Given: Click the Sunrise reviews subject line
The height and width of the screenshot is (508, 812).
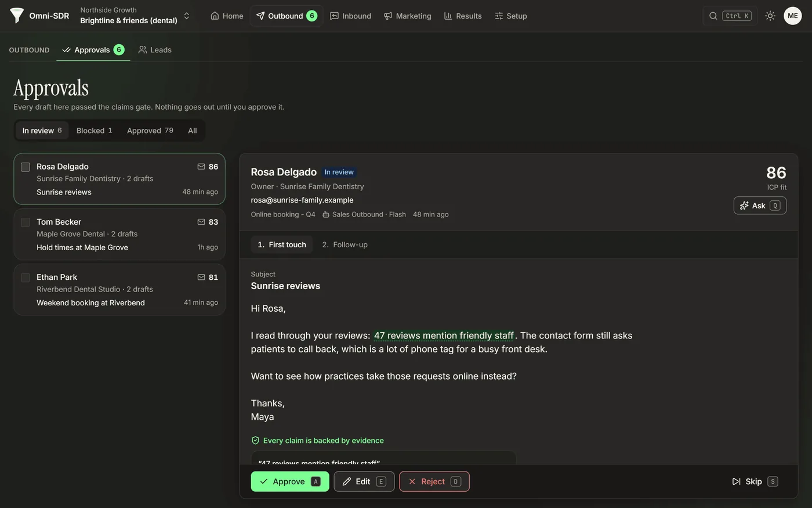Looking at the screenshot, I should [285, 286].
